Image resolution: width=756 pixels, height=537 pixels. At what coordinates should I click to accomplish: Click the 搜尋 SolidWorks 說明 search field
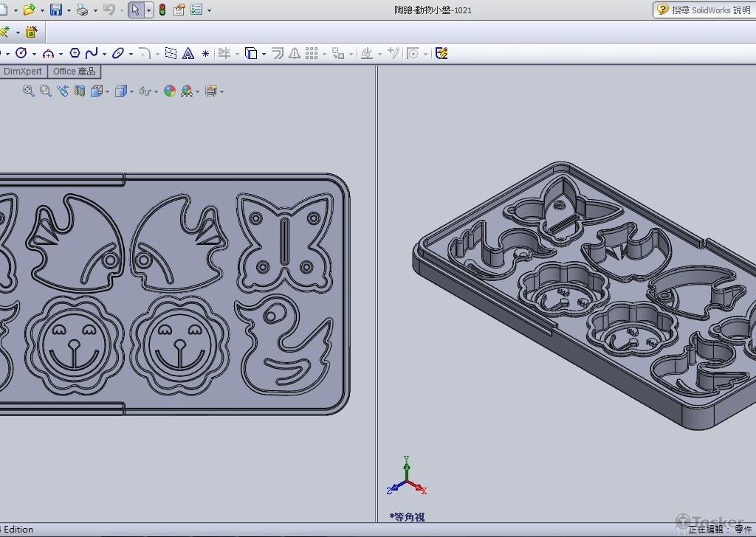[x=711, y=10]
